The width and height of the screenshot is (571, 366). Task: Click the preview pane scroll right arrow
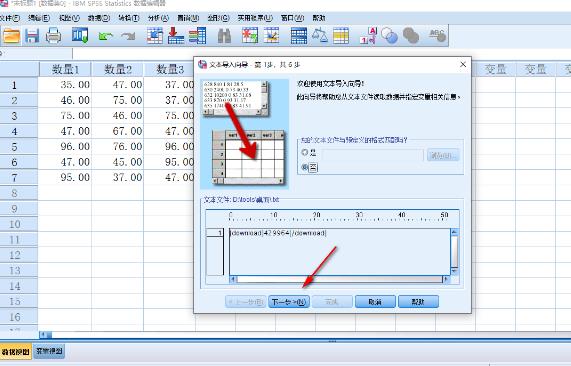pos(445,279)
